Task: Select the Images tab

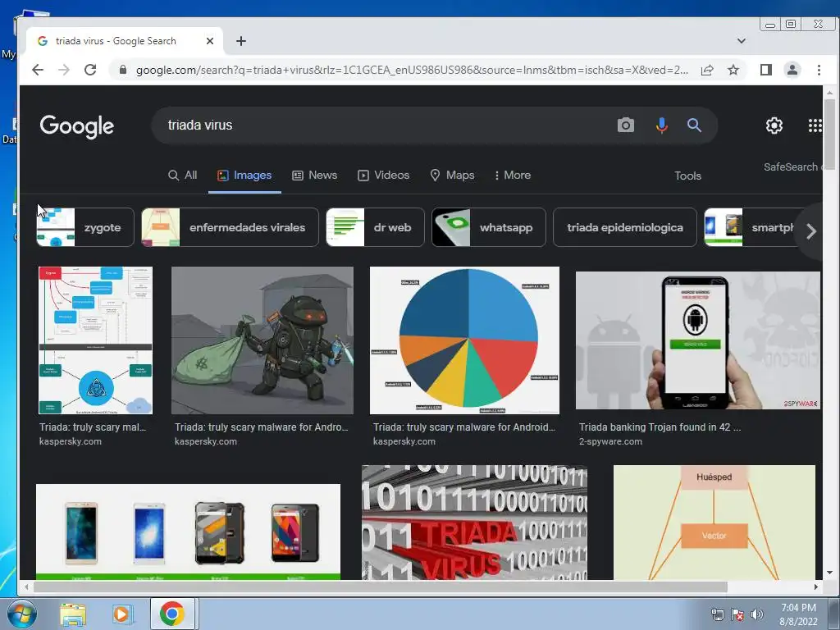Action: [244, 176]
